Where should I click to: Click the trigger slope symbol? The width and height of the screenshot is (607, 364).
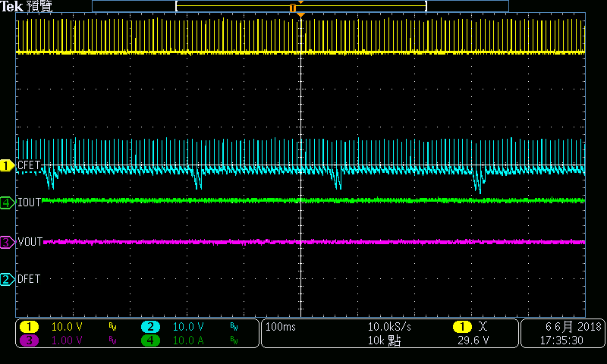coord(483,327)
